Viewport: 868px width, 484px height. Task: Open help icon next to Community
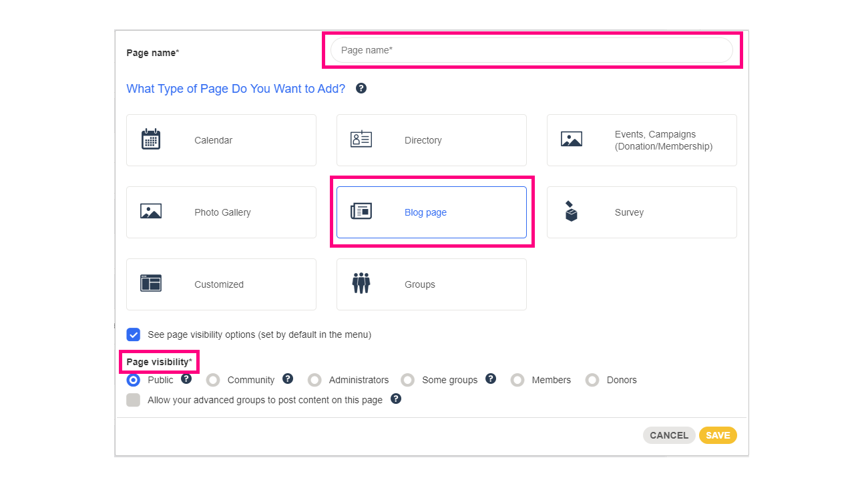click(288, 379)
